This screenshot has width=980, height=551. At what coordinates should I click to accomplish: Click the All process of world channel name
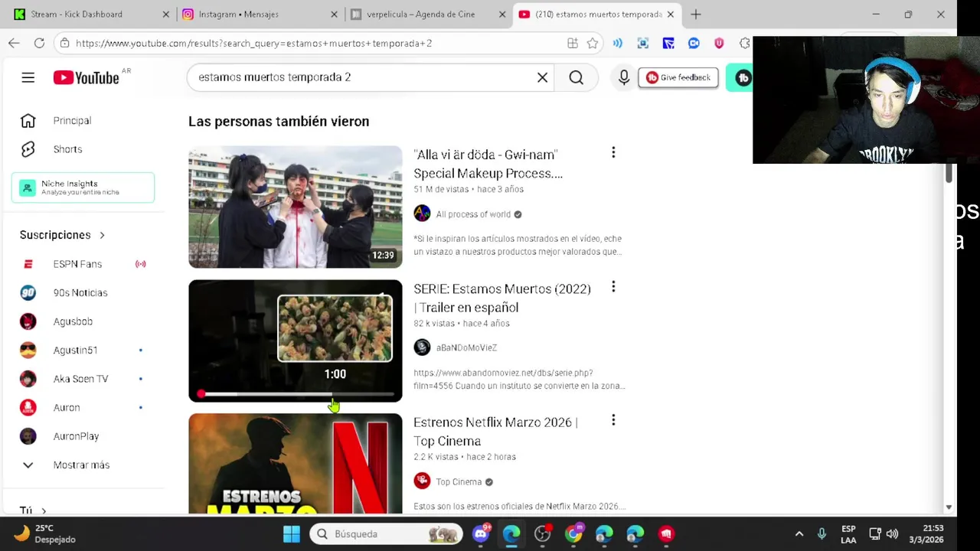(473, 214)
